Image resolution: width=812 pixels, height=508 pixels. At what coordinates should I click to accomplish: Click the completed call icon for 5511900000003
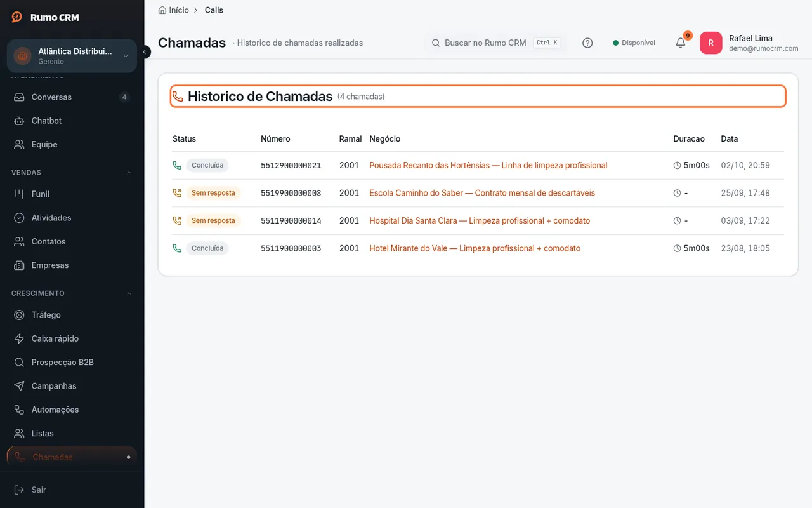177,248
